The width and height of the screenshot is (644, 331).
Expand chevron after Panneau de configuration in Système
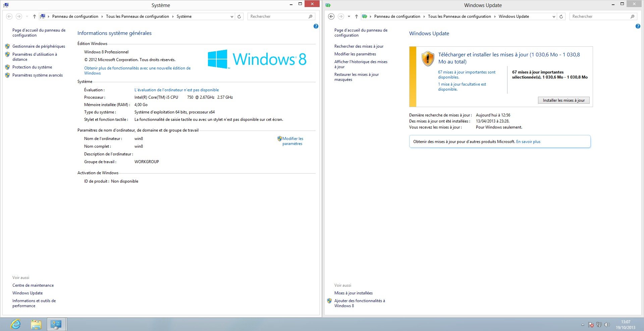point(102,16)
